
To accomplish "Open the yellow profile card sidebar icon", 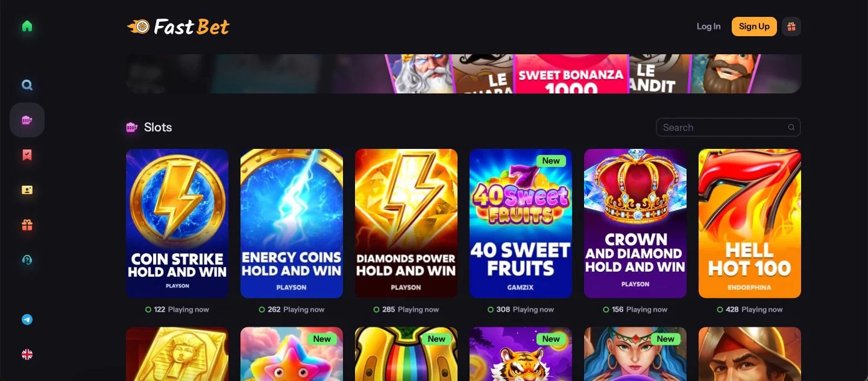I will pos(27,190).
